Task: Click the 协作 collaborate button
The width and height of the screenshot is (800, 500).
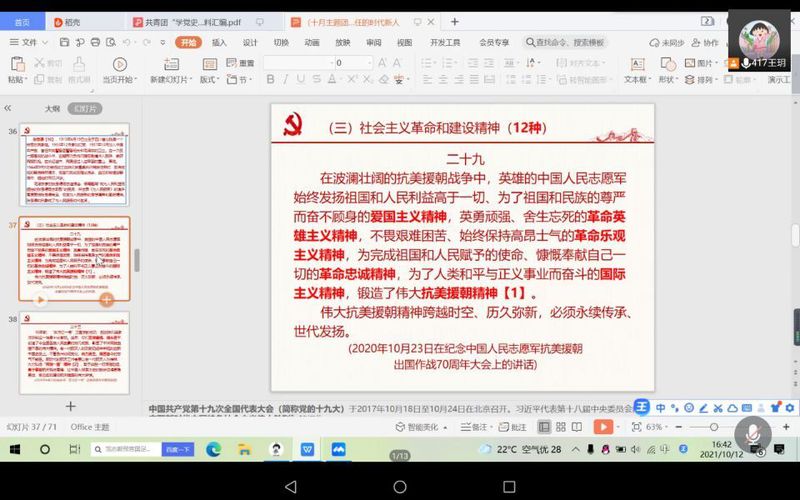Action: 705,42
